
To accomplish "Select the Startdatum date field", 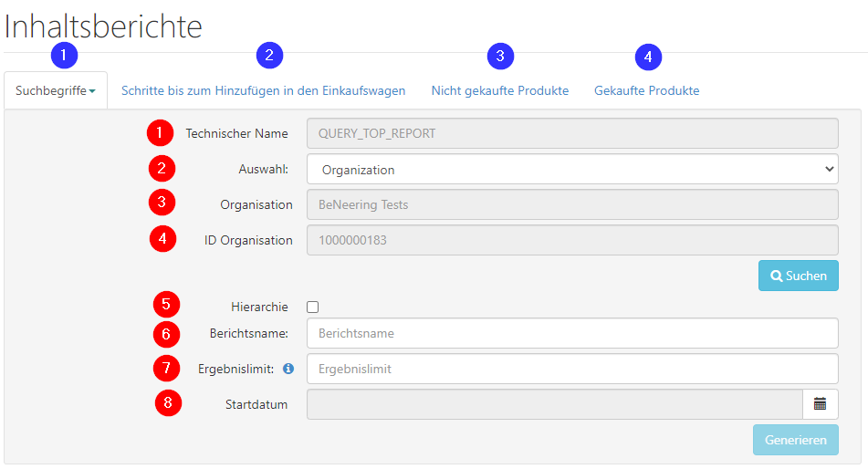I will pyautogui.click(x=554, y=404).
